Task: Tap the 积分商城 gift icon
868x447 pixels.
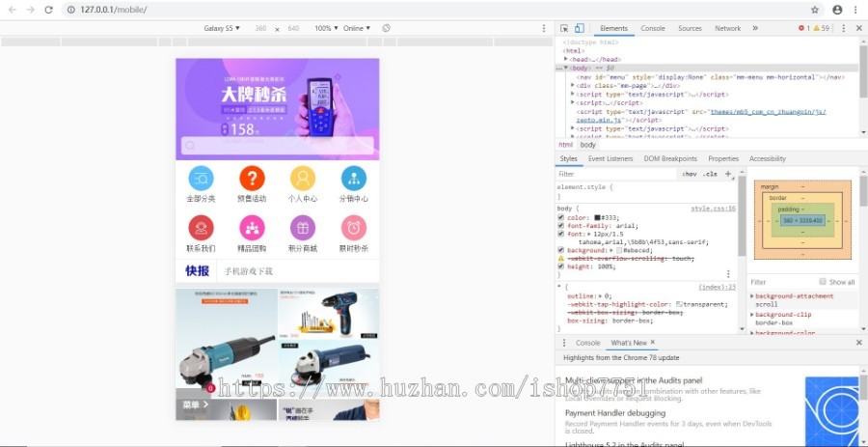Action: tap(303, 228)
